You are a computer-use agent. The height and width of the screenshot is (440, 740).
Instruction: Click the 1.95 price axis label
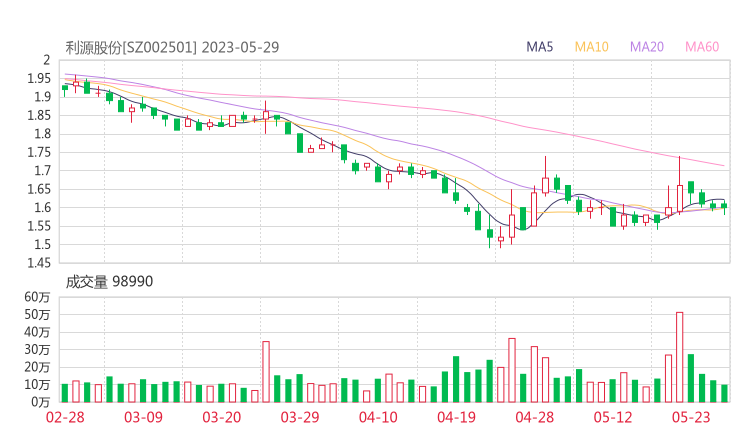[39, 78]
